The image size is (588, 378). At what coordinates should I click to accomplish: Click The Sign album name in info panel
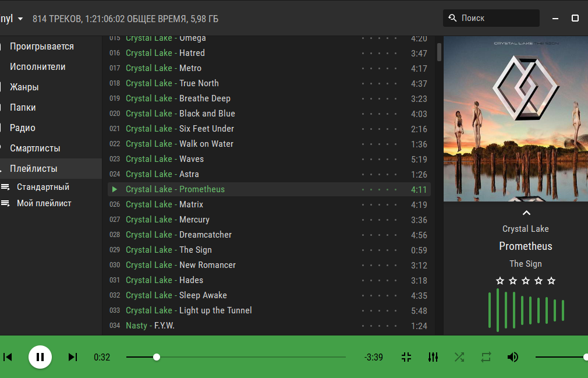point(525,264)
